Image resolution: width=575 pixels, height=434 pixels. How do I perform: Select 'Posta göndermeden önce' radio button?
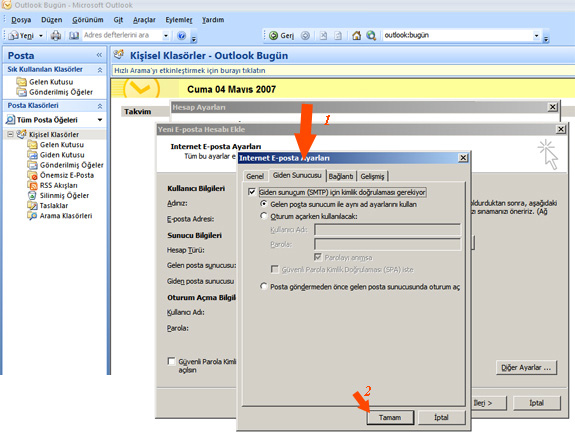point(263,286)
